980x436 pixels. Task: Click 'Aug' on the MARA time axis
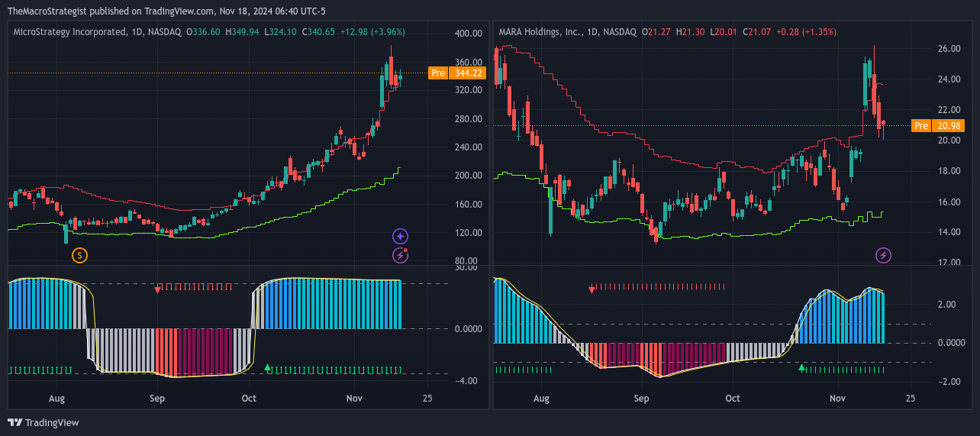pyautogui.click(x=541, y=399)
